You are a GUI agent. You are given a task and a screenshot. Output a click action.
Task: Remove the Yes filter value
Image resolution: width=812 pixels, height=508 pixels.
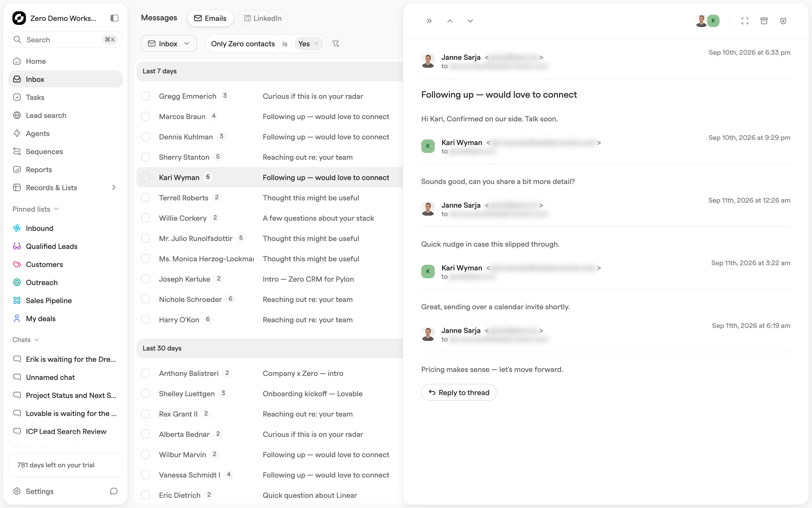(x=316, y=44)
